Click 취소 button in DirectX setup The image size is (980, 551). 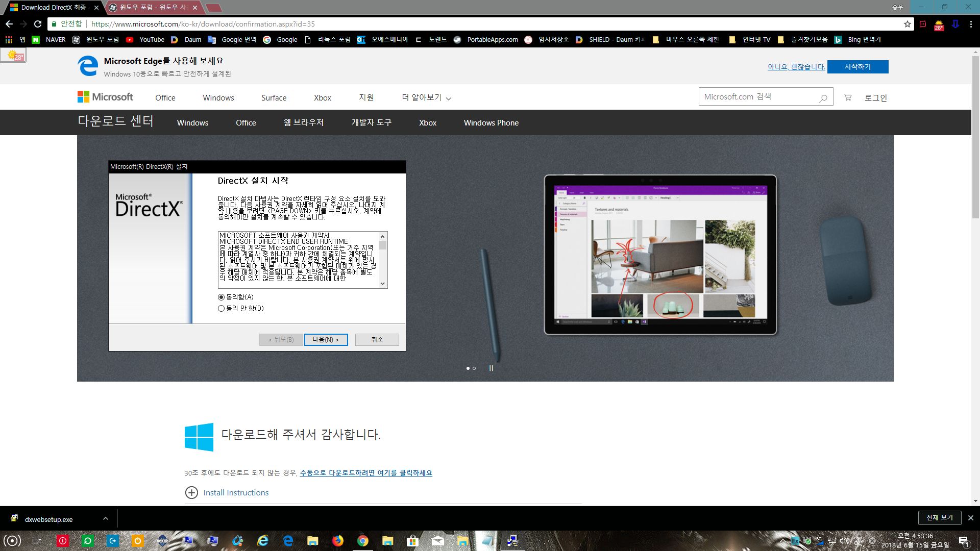pos(377,339)
